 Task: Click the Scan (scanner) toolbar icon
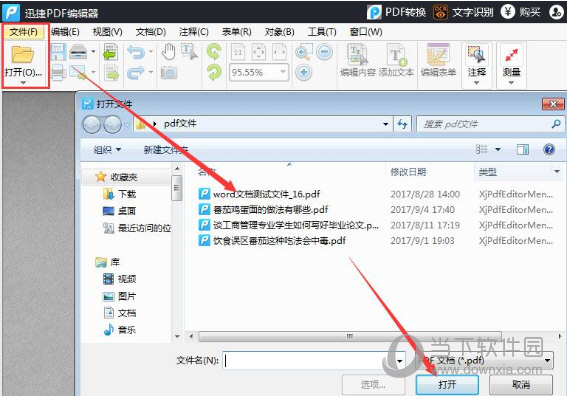coord(78,52)
